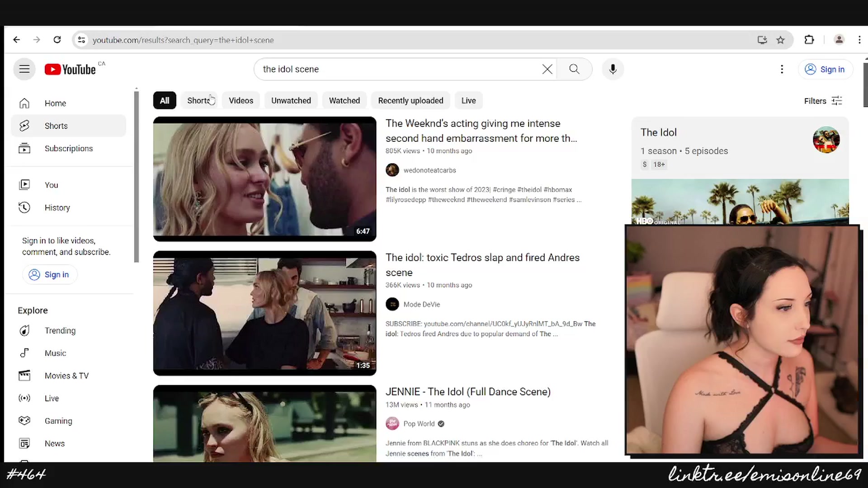
Task: Open Subscriptions in sidebar
Action: (68, 148)
